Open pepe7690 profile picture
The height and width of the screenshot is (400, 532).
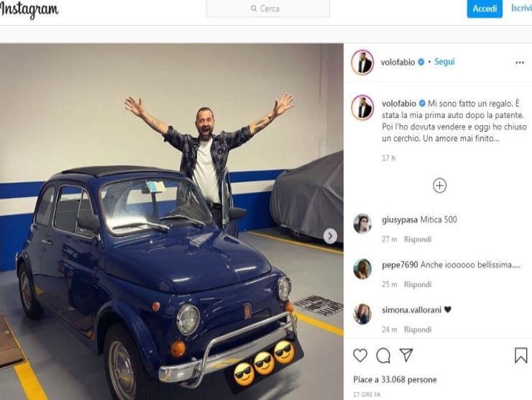[x=362, y=269]
